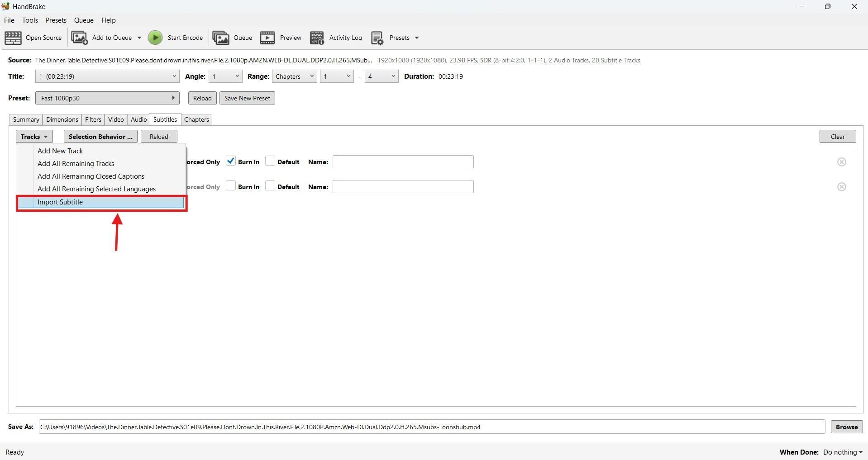Open the start chapter dropdown showing 1
Viewport: 868px width, 460px height.
[337, 76]
